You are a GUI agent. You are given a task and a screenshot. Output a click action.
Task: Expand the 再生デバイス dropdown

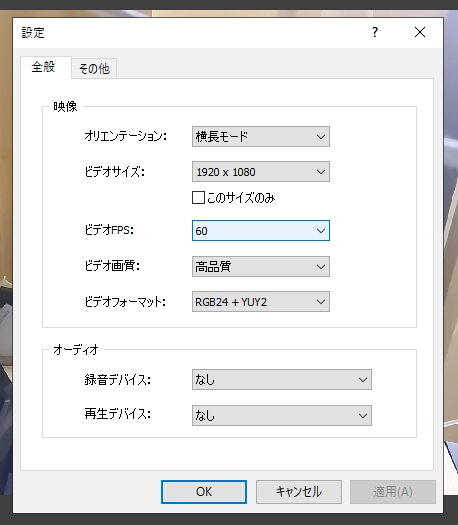click(282, 416)
